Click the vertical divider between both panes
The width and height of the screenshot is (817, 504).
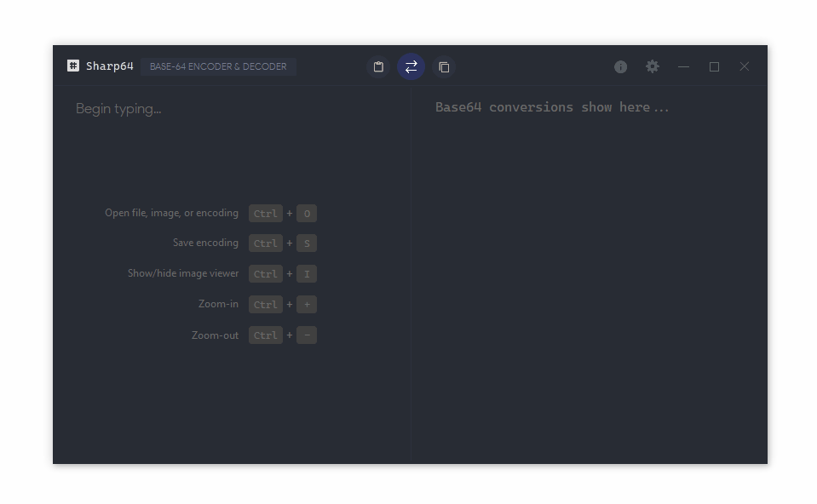point(411,272)
